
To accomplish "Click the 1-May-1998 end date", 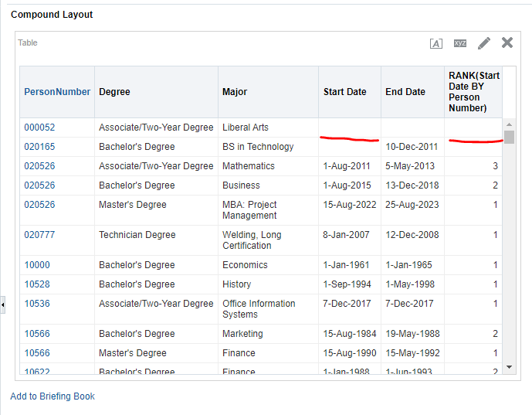I will point(410,284).
